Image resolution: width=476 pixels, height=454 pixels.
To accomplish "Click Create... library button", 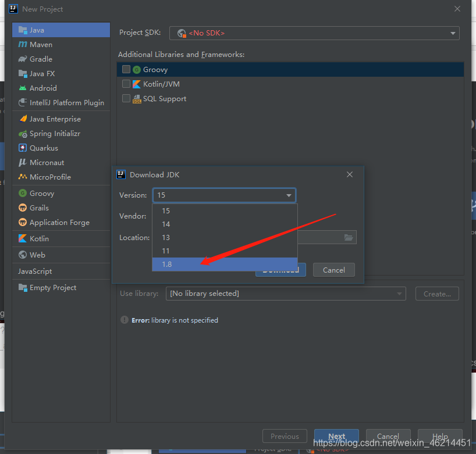I will [x=437, y=294].
